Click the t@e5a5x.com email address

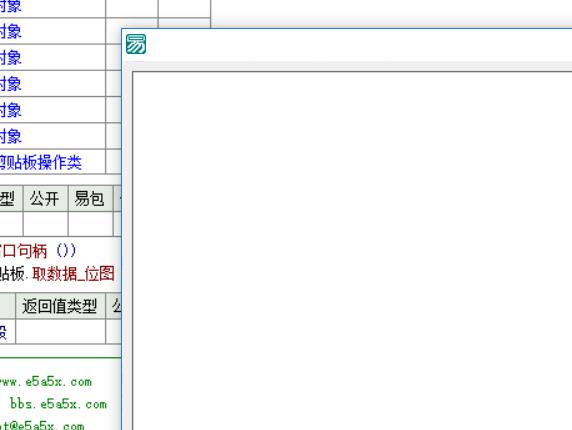pos(42,425)
